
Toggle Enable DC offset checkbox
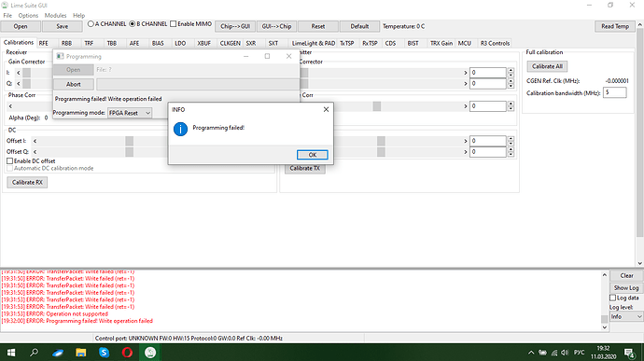click(x=9, y=161)
